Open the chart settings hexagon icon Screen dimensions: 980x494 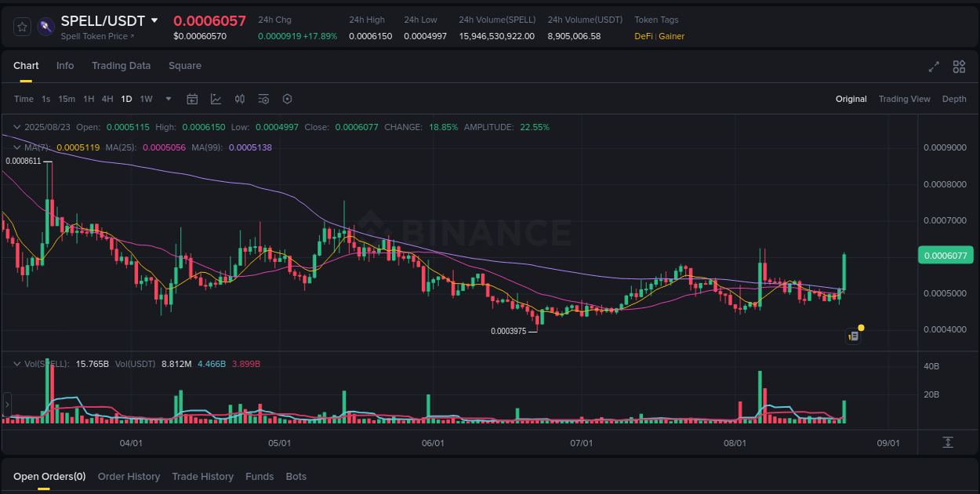coord(287,99)
